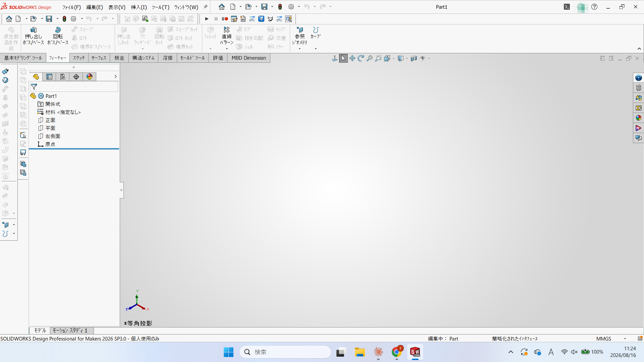644x362 pixels.
Task: Open the ファイル(F) menu
Action: 71,7
